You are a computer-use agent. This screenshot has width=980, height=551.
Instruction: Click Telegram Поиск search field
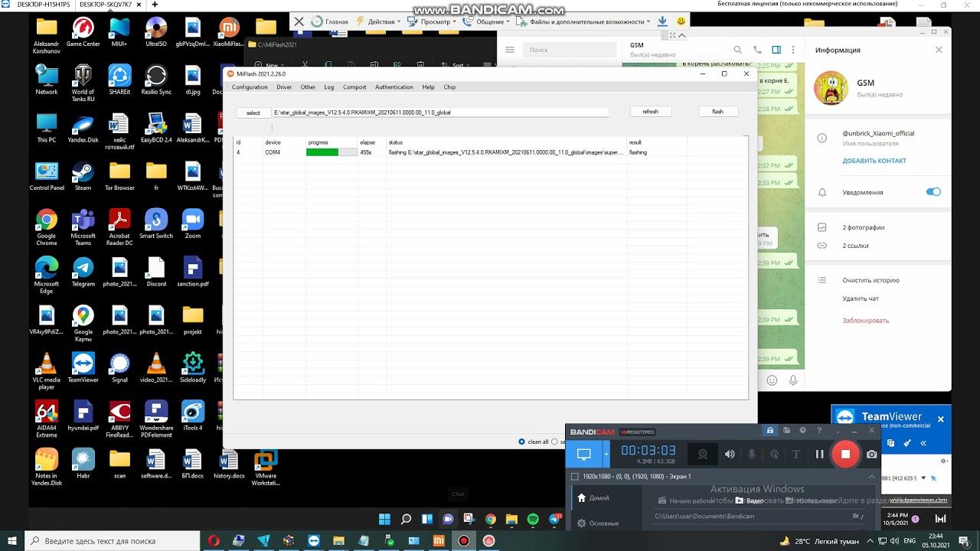[x=570, y=50]
